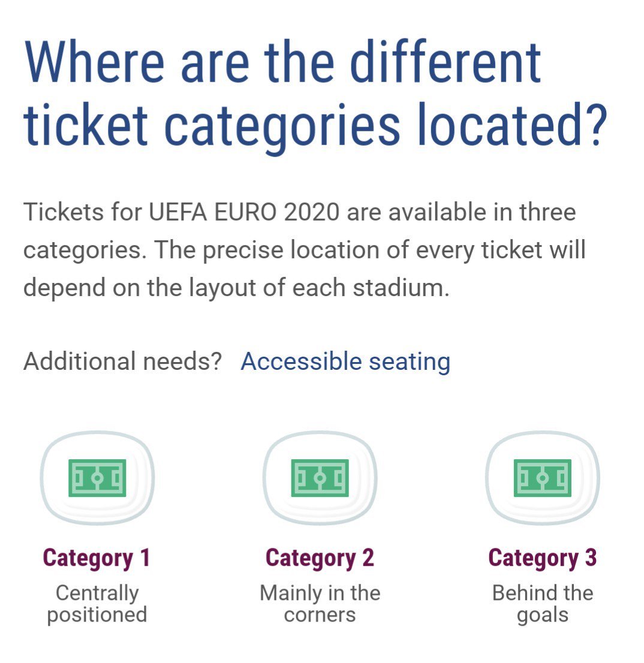Click the Category 2 heading

click(x=320, y=558)
